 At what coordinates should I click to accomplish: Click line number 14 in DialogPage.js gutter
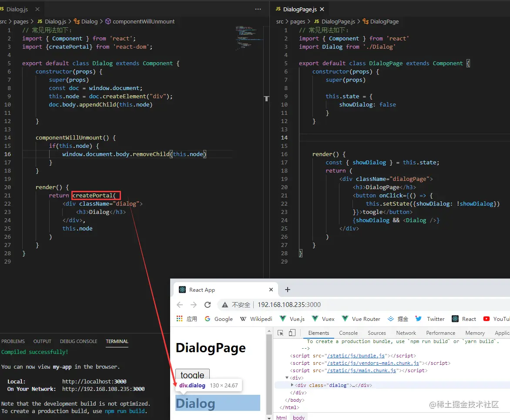click(284, 137)
